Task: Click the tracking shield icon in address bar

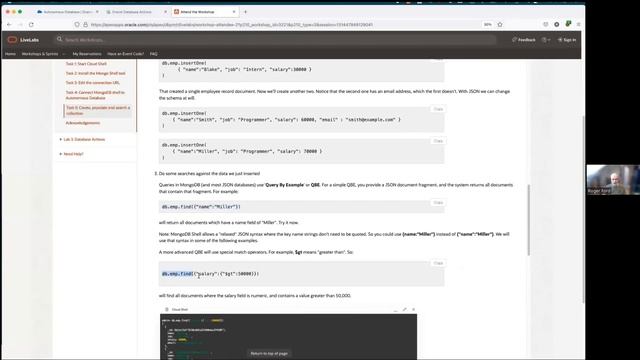Action: pos(77,24)
